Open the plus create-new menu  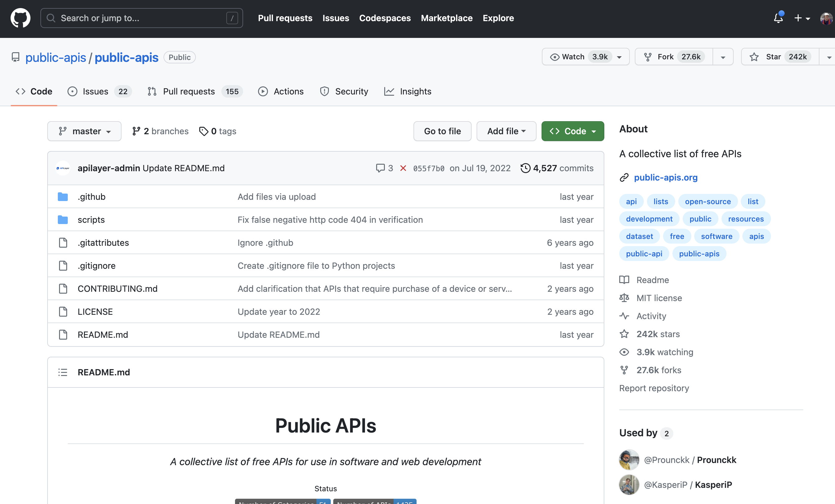(802, 18)
